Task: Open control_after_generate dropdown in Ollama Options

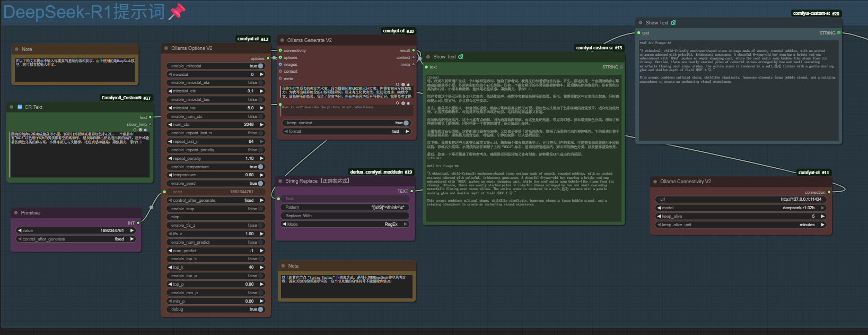Action: [216, 201]
